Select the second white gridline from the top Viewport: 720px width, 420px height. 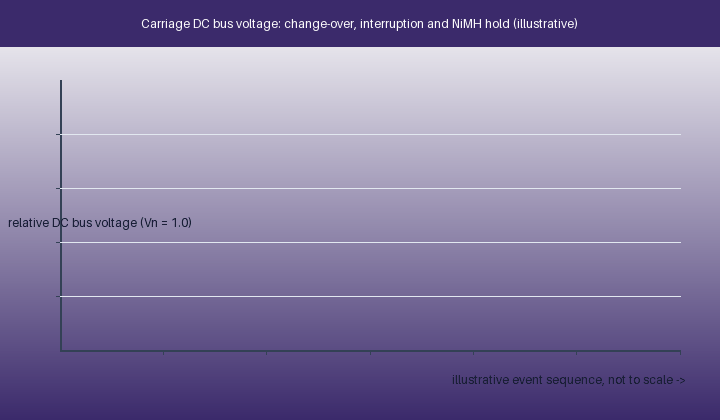pos(371,188)
